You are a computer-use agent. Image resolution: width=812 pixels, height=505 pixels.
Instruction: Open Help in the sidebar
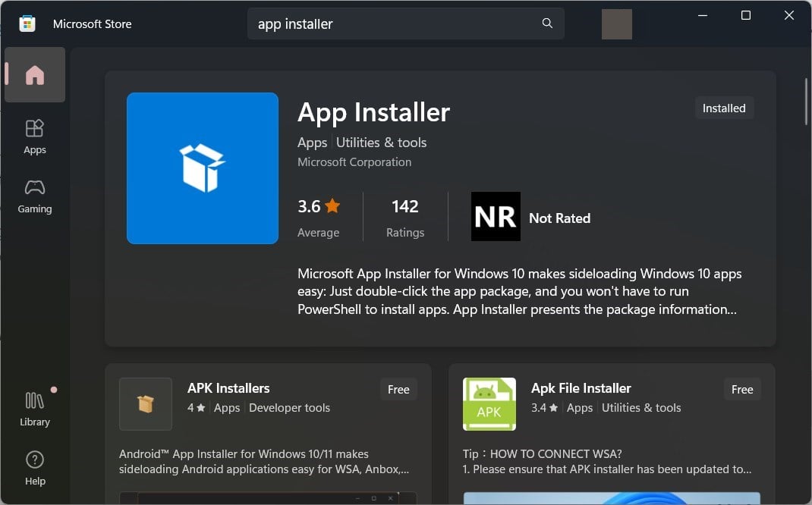(35, 468)
